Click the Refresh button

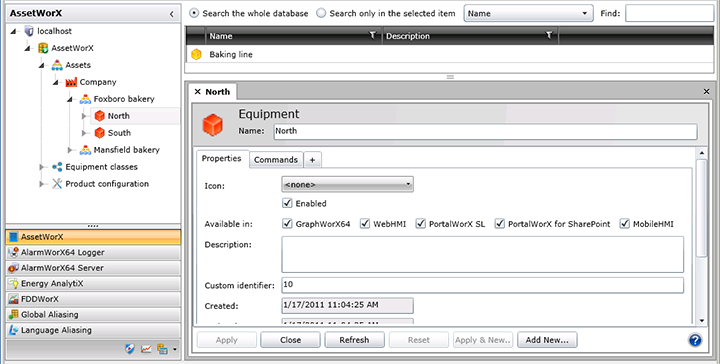click(354, 340)
